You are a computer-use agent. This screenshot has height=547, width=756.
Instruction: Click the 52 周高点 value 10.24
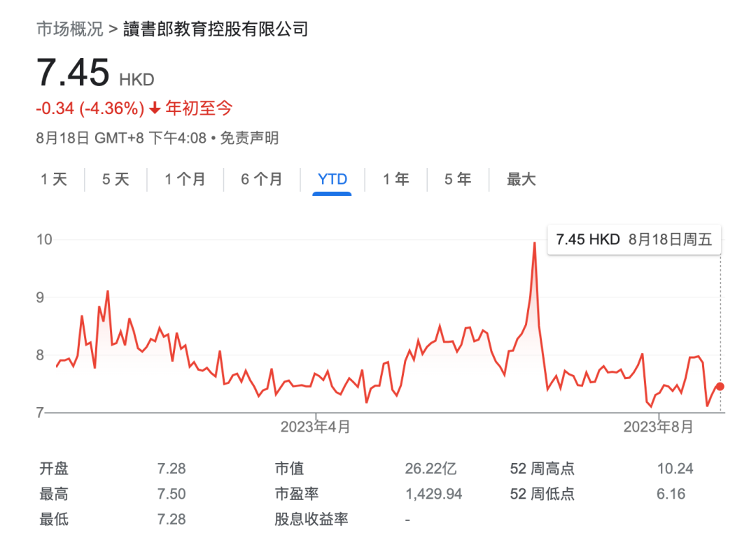[675, 469]
